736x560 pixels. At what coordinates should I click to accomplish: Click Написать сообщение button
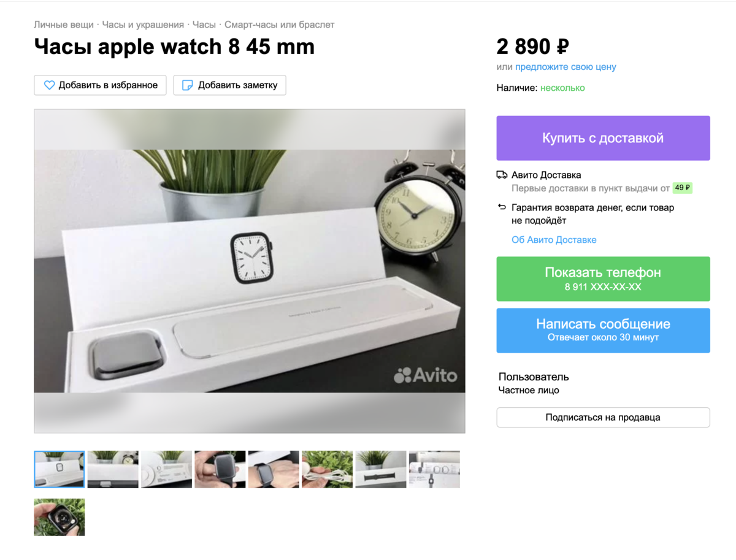tap(603, 331)
